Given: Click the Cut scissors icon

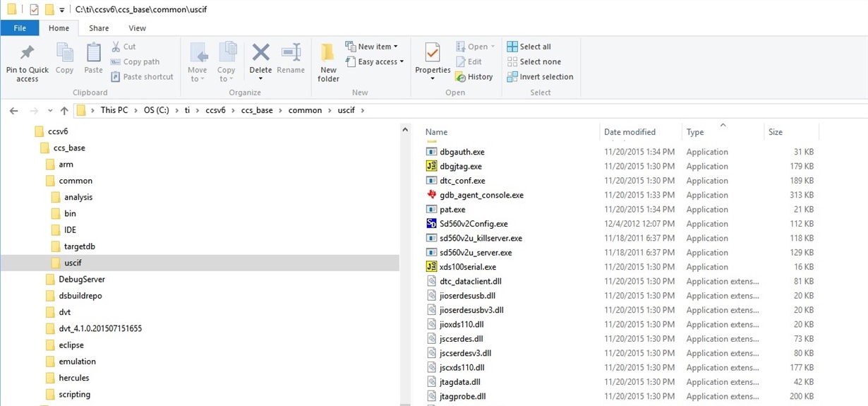Looking at the screenshot, I should pos(116,47).
